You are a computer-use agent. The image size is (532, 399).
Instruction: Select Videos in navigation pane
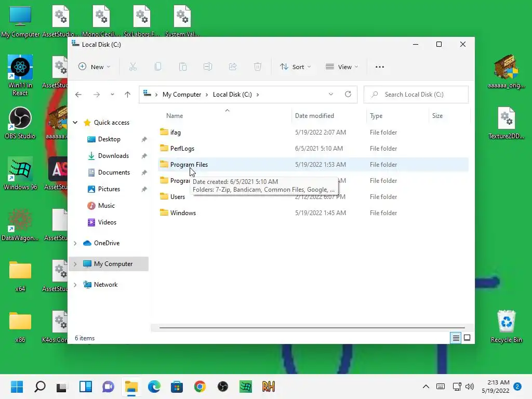pos(107,222)
